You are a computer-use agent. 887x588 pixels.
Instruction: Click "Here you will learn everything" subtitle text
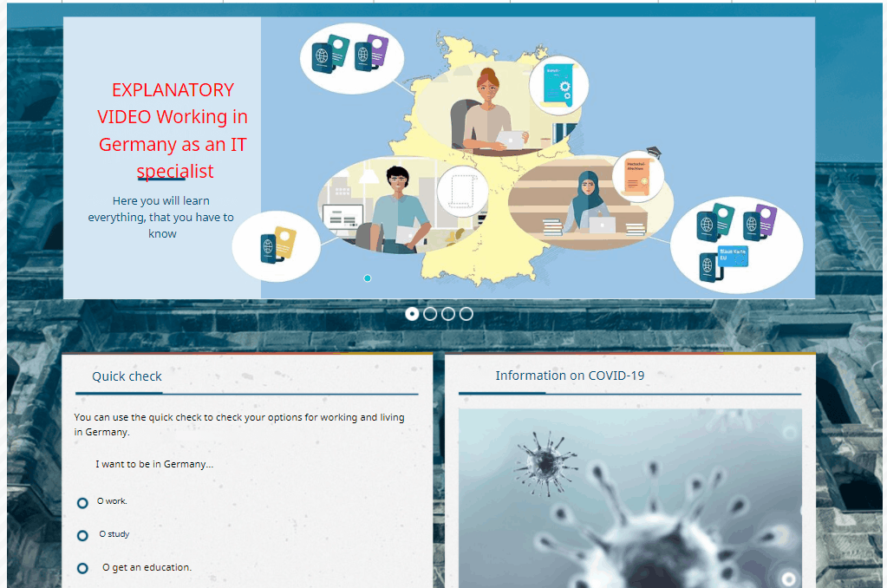coord(161,217)
